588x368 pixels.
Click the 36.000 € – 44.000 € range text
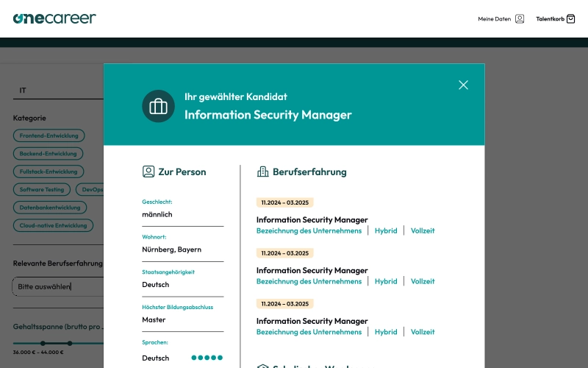38,353
